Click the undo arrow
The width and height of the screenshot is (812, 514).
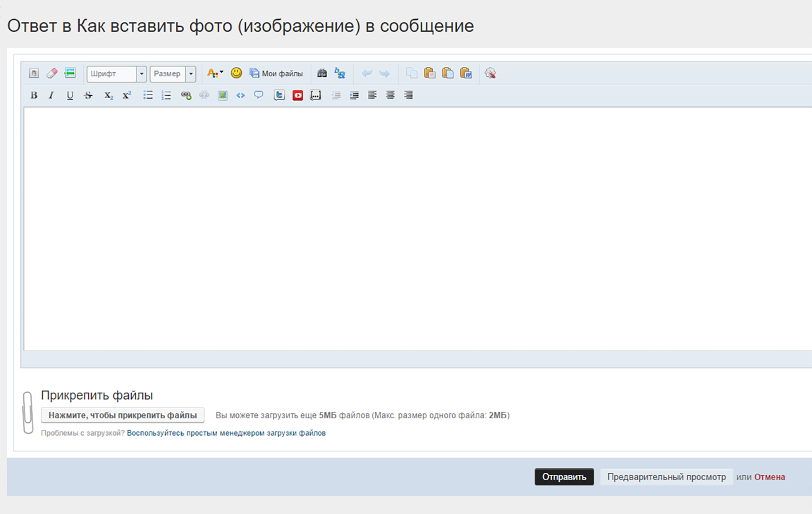(367, 73)
